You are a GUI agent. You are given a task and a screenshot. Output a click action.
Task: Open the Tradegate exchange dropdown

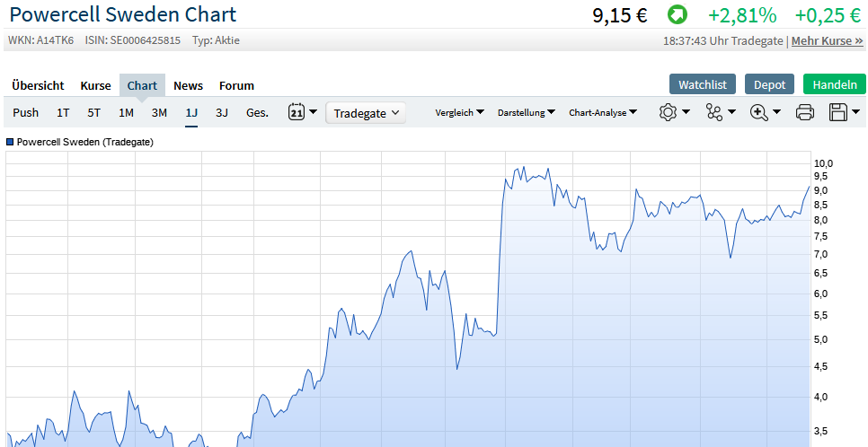tap(365, 113)
